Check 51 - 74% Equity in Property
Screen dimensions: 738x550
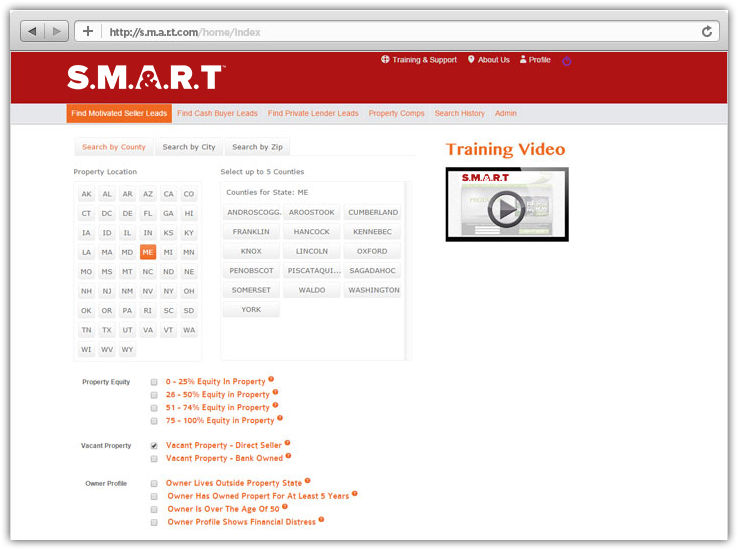(x=154, y=408)
